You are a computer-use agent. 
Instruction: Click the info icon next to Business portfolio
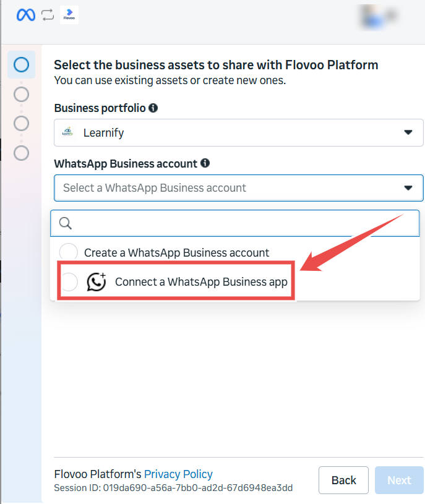pos(153,108)
